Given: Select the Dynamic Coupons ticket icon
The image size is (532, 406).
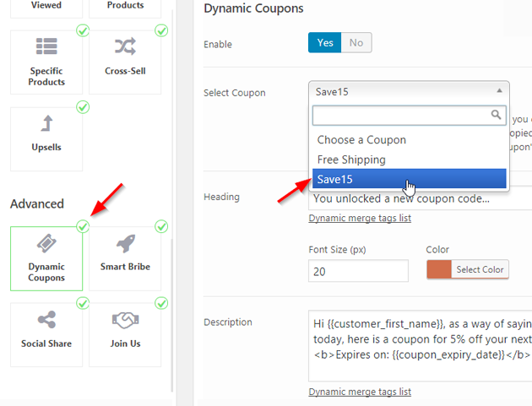Looking at the screenshot, I should 46,243.
